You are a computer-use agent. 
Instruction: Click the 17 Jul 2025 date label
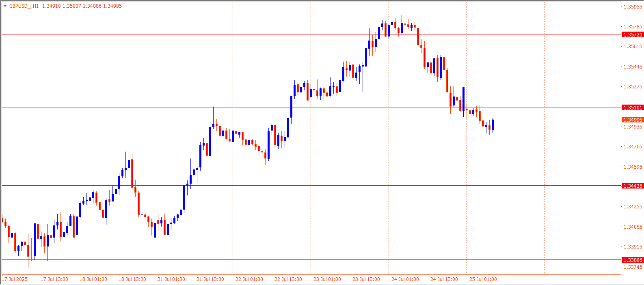(15, 279)
